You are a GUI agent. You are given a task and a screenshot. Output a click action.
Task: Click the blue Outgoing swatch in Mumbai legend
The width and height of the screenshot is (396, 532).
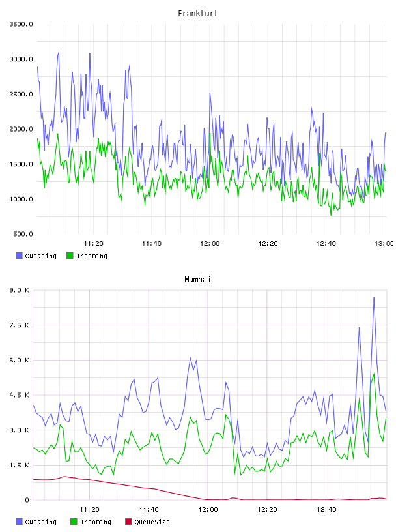tap(19, 522)
